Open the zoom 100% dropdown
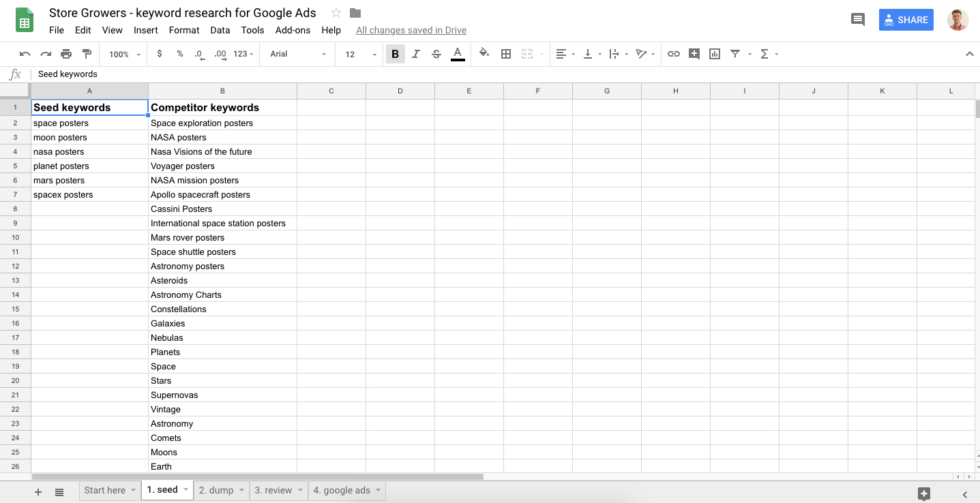The height and width of the screenshot is (503, 980). [125, 54]
